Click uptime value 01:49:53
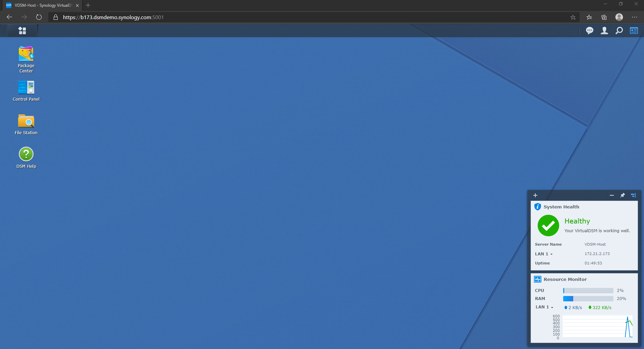 tap(593, 263)
